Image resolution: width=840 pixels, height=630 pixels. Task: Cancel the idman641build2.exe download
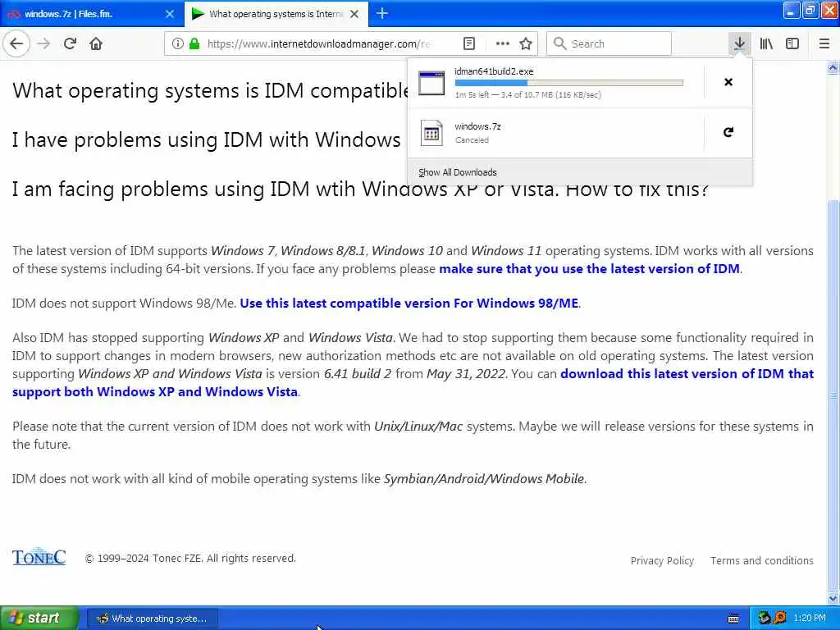point(728,82)
